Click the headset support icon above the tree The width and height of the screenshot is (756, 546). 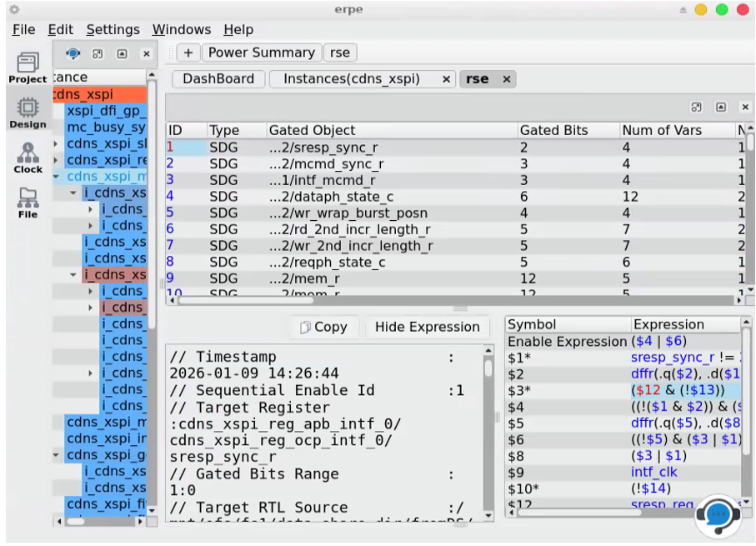(x=74, y=53)
